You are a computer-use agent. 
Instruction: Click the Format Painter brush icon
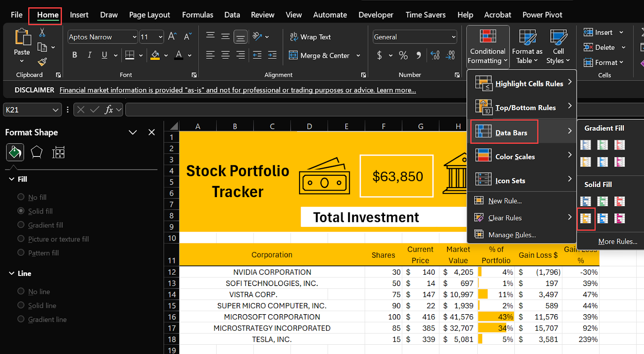(x=42, y=62)
